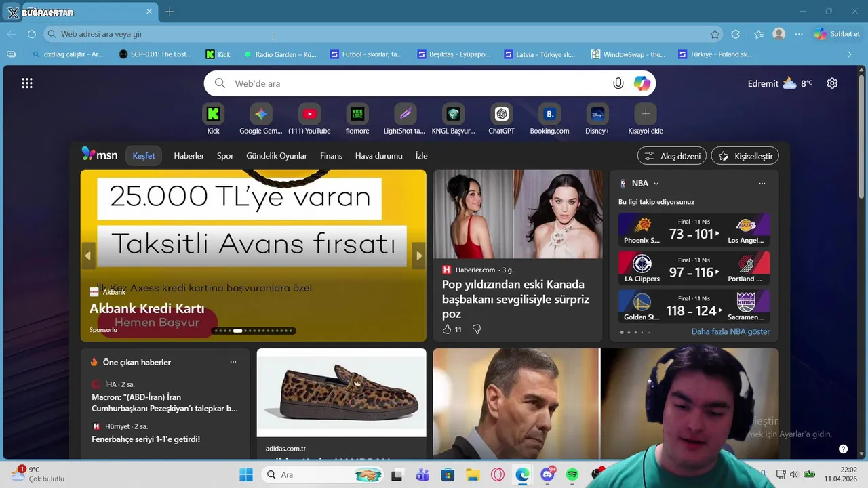Dislike the pop yıldızı news story
This screenshot has width=868, height=488.
point(477,329)
